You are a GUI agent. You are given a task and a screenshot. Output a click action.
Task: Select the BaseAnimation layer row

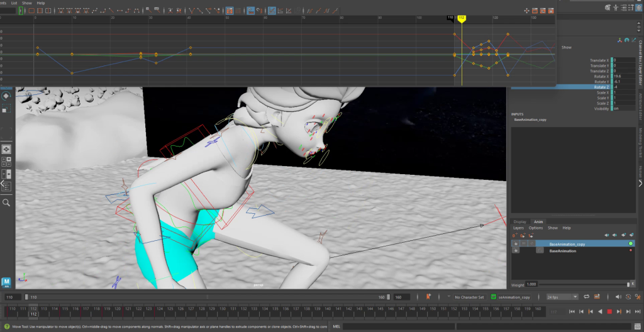click(x=573, y=250)
